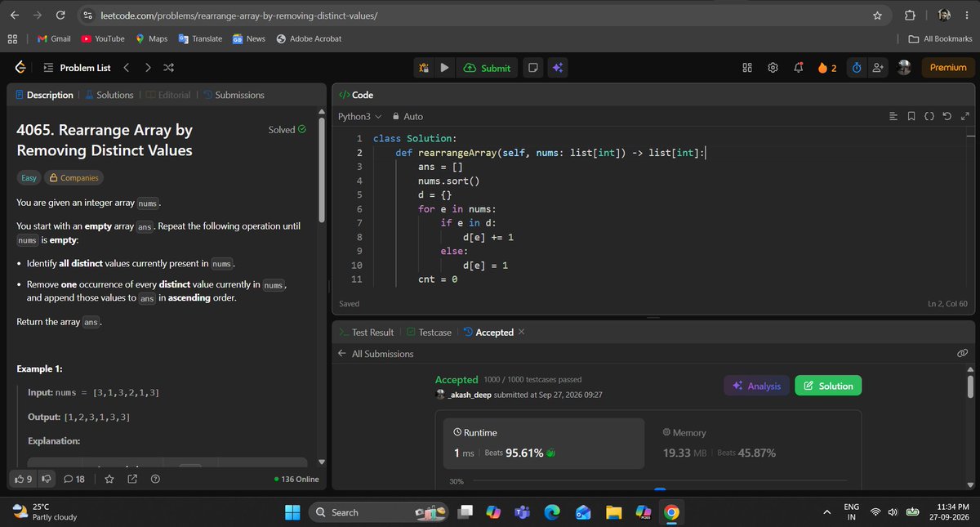
Task: Go back to All Submissions
Action: 376,354
